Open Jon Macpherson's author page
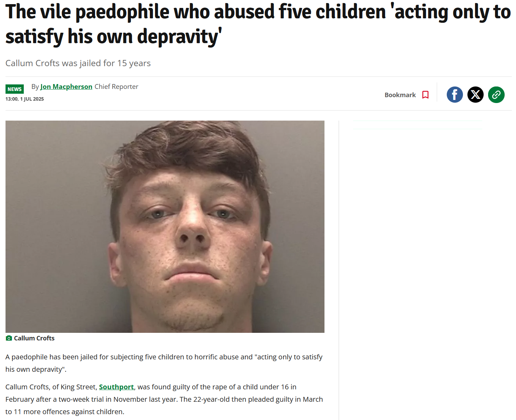The image size is (516, 420). coord(66,86)
